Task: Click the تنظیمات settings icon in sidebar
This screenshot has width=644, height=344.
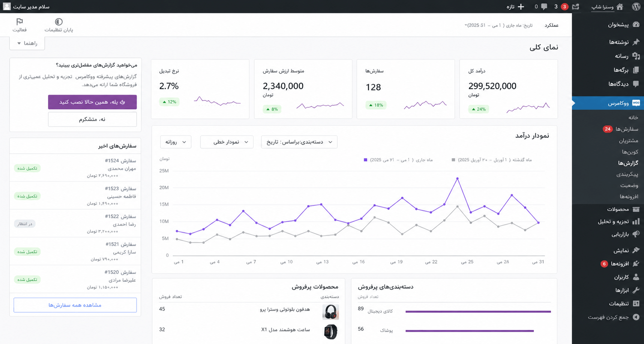Action: (636, 303)
